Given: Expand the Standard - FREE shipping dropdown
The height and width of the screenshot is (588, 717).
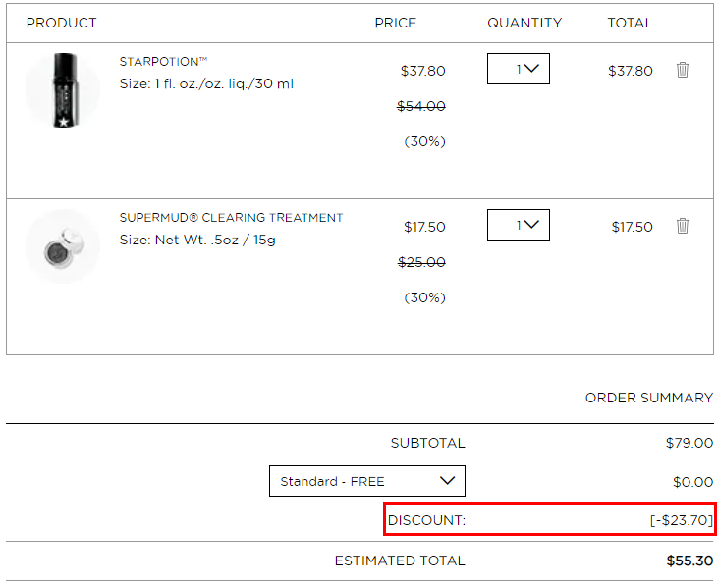Looking at the screenshot, I should 367,481.
